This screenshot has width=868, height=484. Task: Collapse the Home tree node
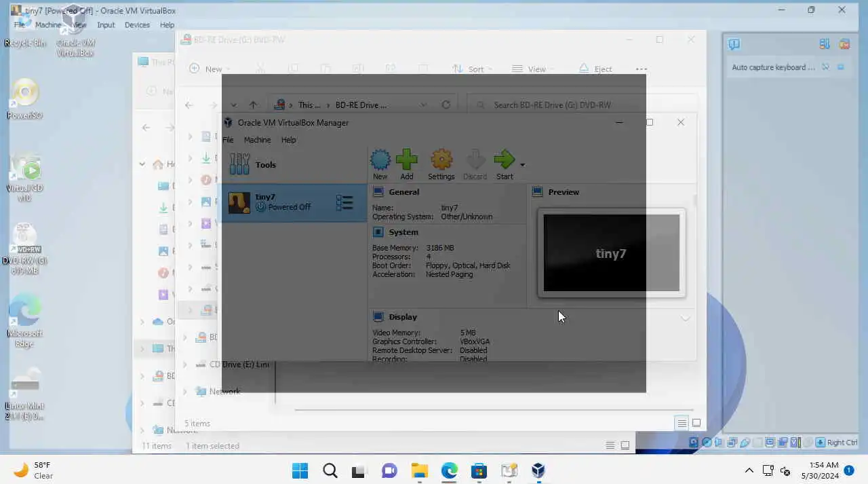(142, 164)
